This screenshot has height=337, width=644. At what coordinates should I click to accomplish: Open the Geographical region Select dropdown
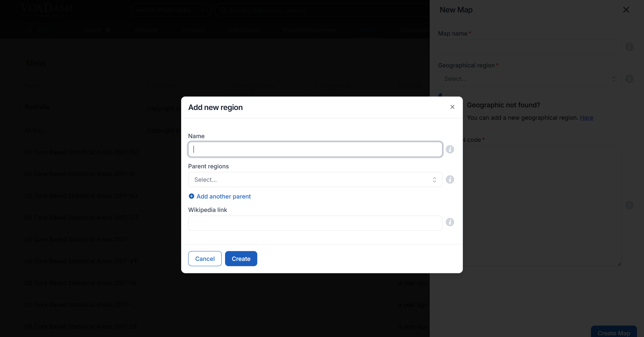click(x=529, y=79)
